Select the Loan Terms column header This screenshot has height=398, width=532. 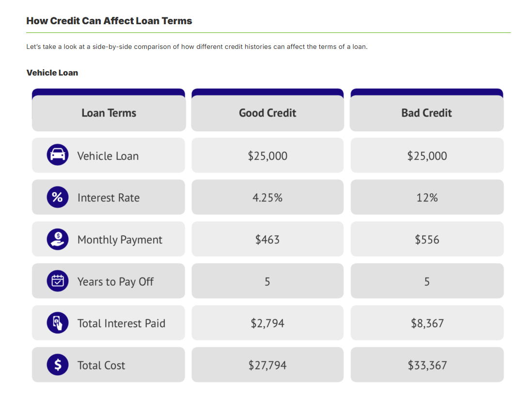click(109, 113)
